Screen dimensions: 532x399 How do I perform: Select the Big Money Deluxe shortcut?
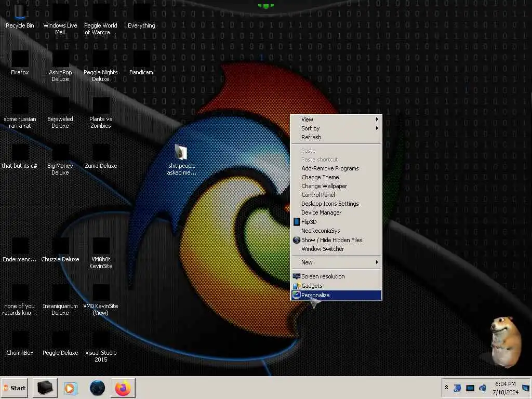tap(60, 160)
